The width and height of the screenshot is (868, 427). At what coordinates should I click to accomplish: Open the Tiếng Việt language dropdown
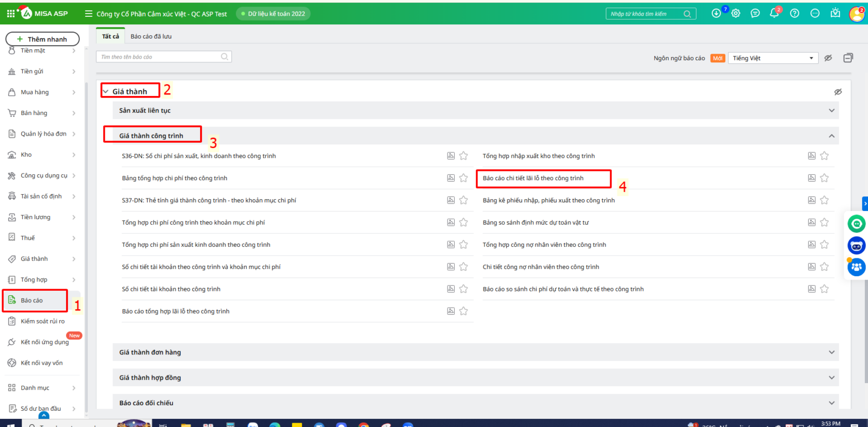[x=773, y=58]
